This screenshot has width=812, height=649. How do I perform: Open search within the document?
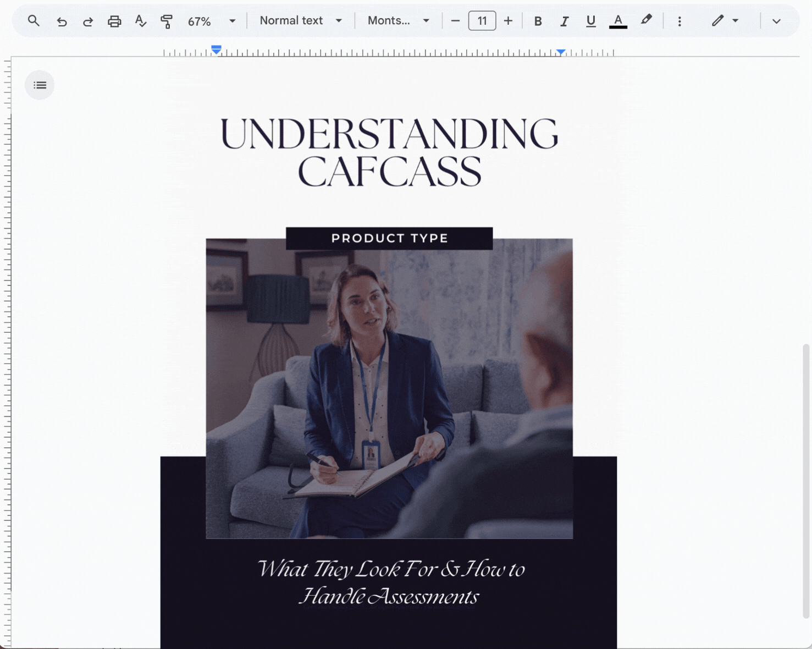34,20
